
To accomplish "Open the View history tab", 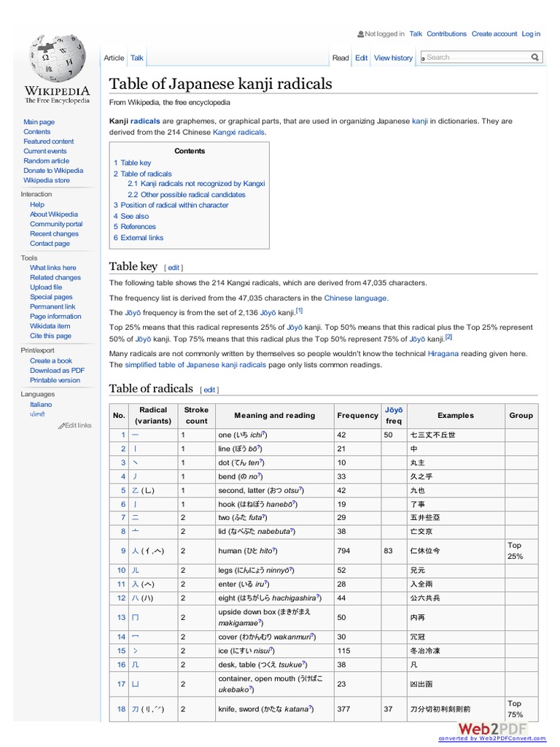I will click(x=393, y=58).
